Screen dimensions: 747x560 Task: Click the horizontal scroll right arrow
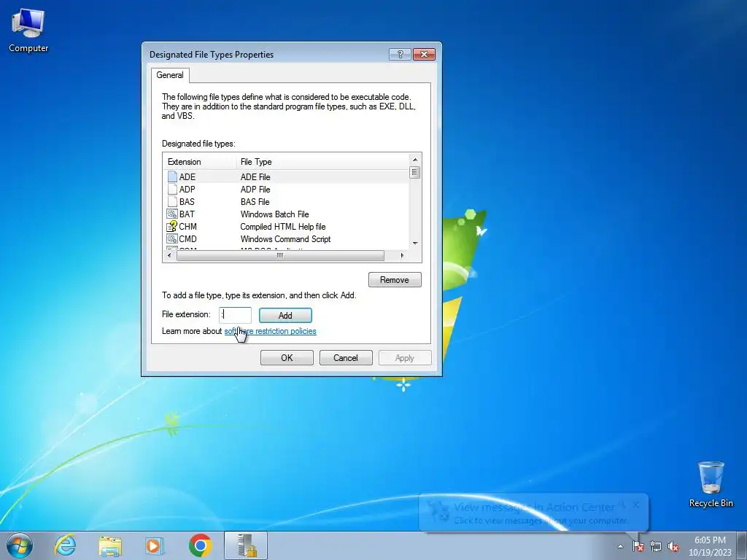pos(403,256)
